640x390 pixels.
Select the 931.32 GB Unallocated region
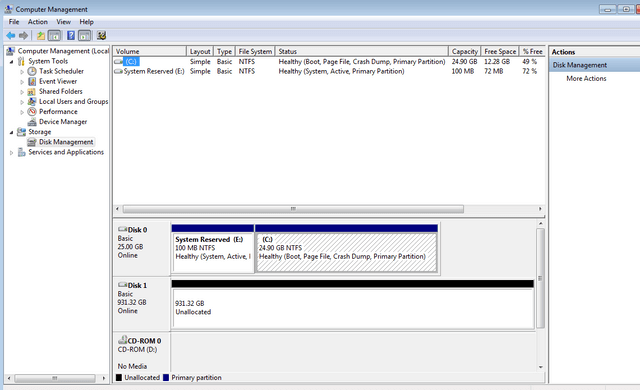click(353, 308)
